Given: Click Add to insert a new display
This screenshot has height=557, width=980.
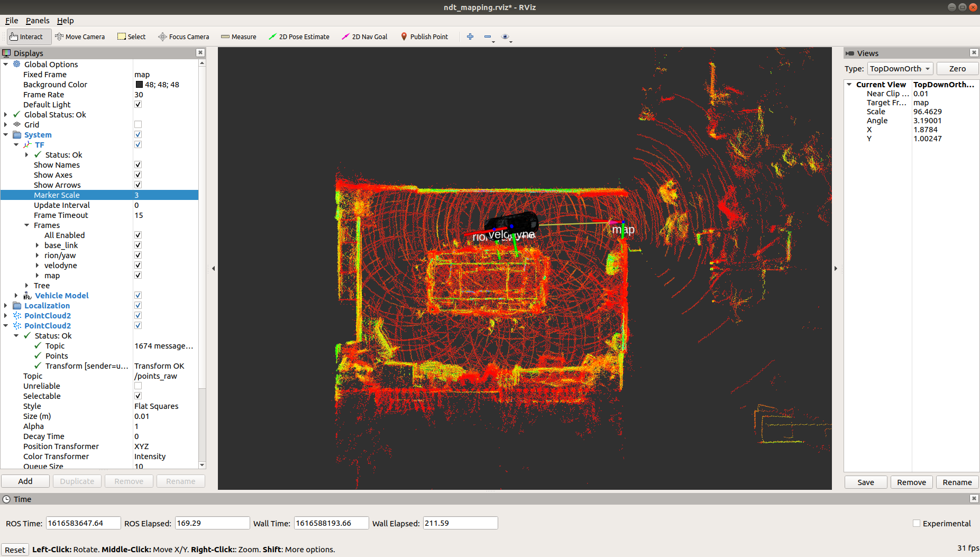Looking at the screenshot, I should click(25, 481).
